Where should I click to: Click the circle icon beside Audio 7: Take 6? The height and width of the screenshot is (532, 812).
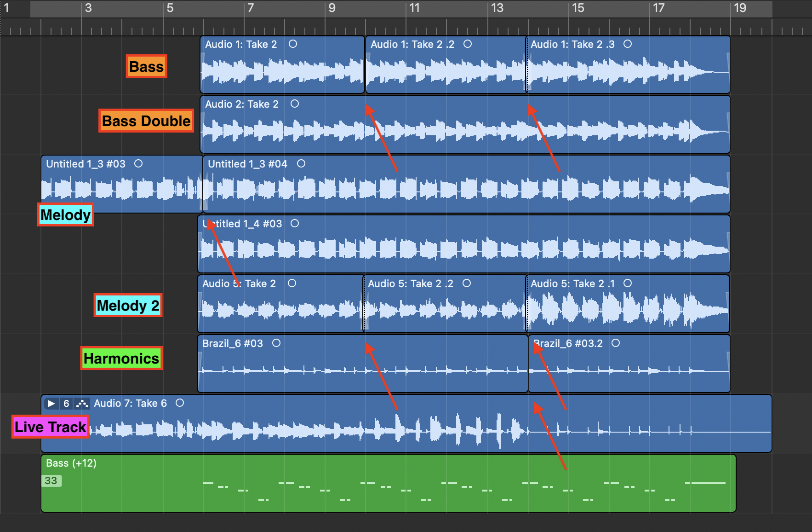pos(180,403)
